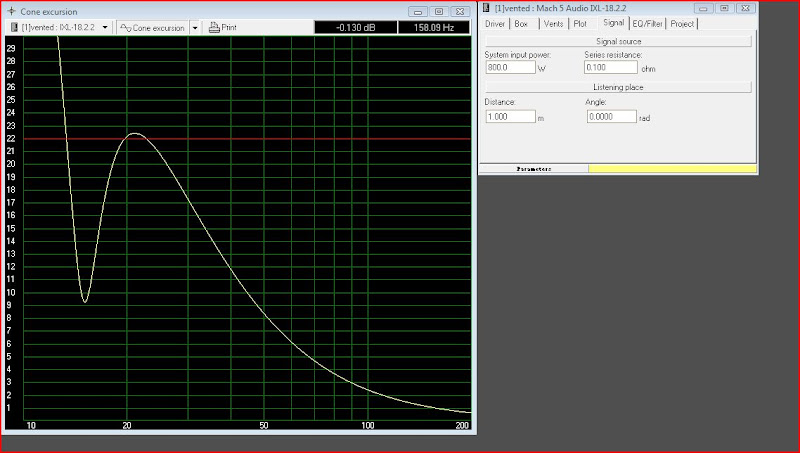Open the Box tab
Image resolution: width=800 pixels, height=453 pixels.
click(521, 23)
